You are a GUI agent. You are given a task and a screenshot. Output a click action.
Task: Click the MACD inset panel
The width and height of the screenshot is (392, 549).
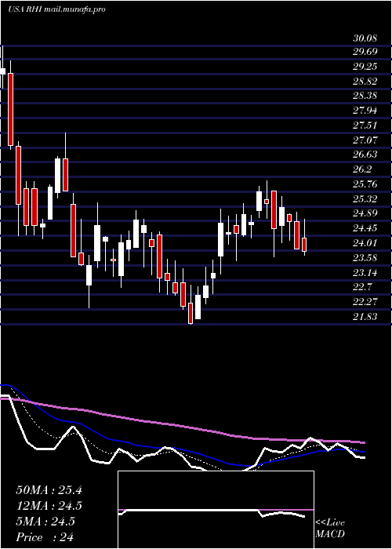coord(216,510)
